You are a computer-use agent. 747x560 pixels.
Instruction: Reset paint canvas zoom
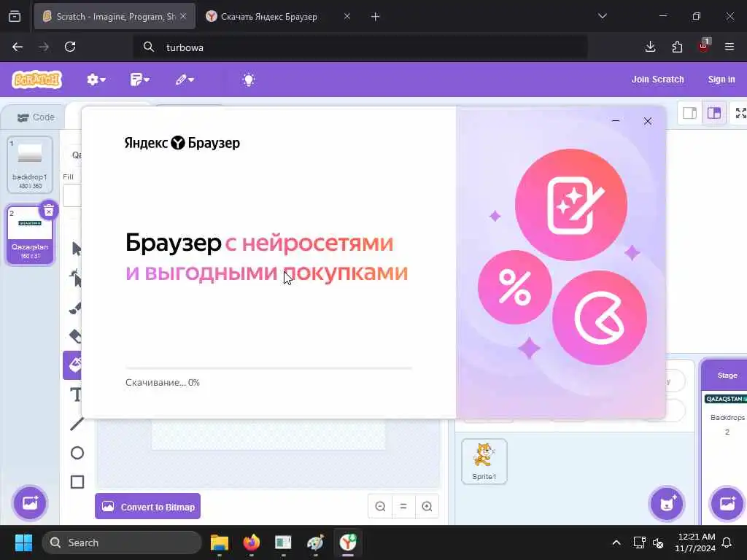403,506
